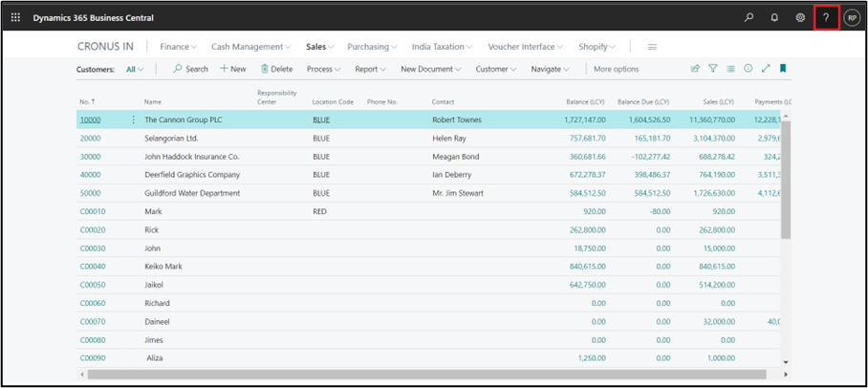Image resolution: width=868 pixels, height=388 pixels.
Task: Click the scroll right arrow at bottom
Action: click(786, 375)
